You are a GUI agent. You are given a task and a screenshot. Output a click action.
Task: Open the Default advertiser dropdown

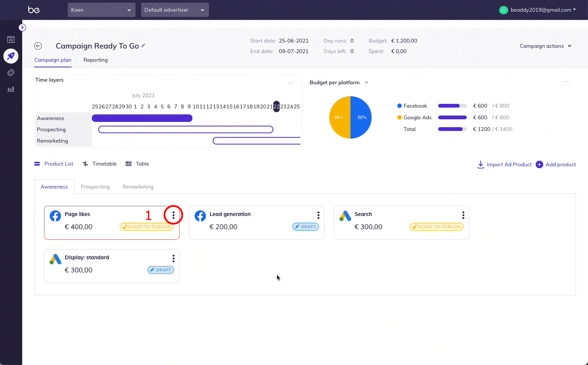pos(175,10)
